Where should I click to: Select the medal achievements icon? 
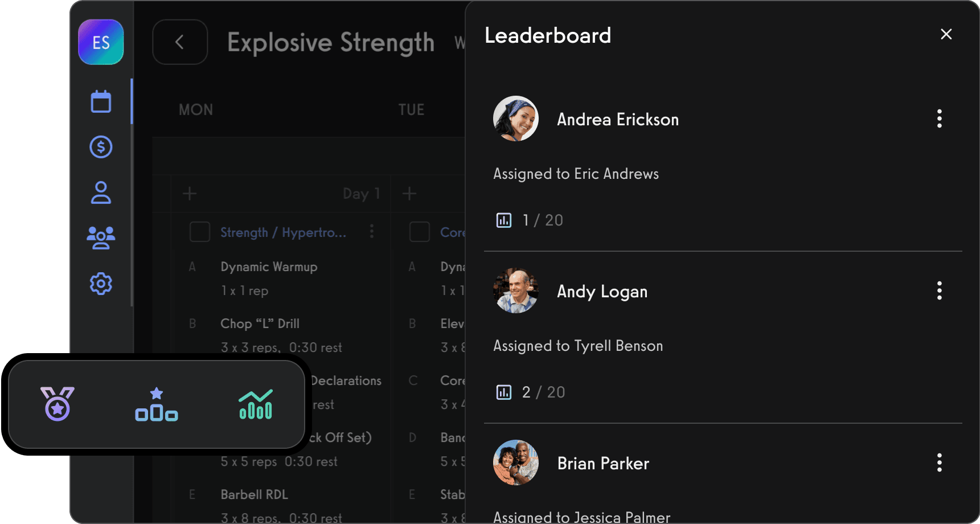56,404
